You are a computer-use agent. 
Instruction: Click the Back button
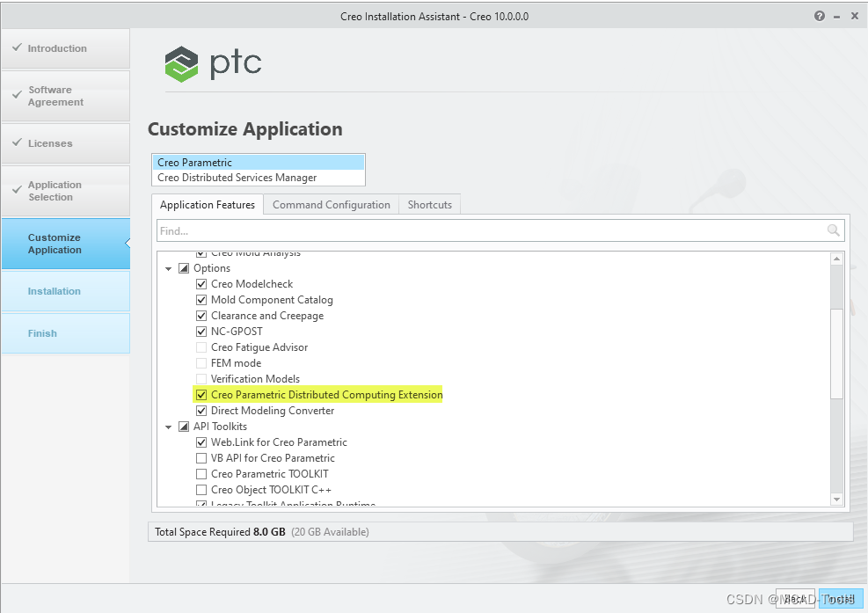(796, 599)
